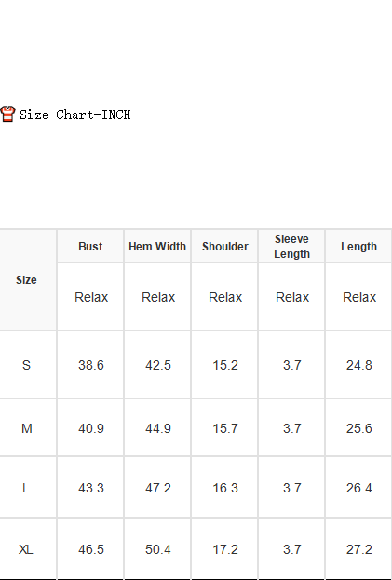
Task: Select the Size column header
Action: pos(26,280)
